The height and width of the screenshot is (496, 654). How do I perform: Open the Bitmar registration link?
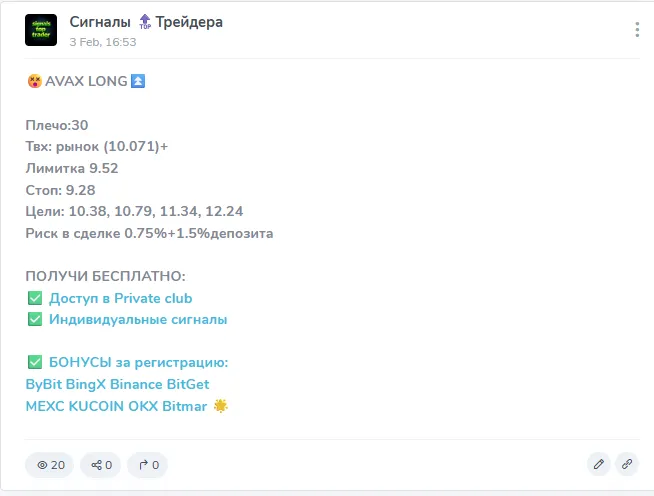click(185, 406)
